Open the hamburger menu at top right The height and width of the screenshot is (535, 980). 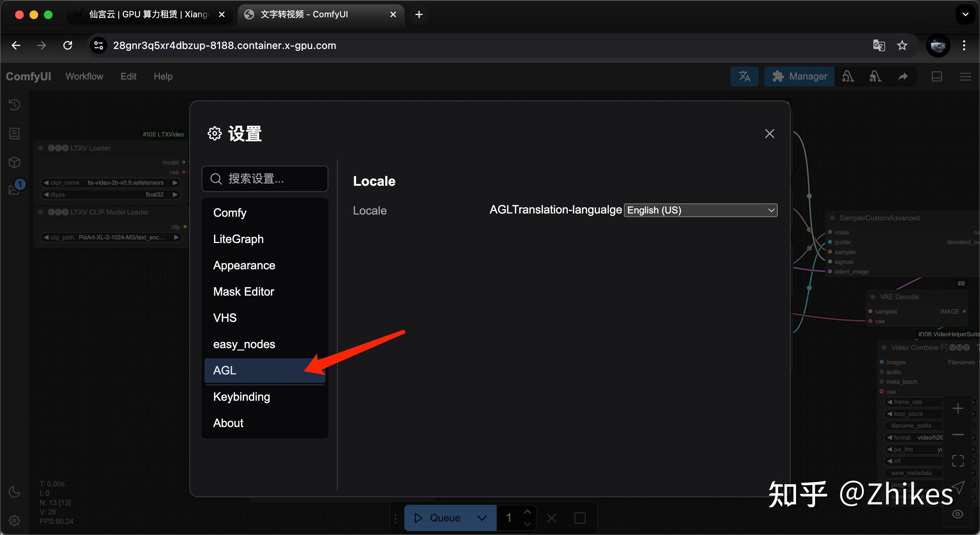pos(965,76)
